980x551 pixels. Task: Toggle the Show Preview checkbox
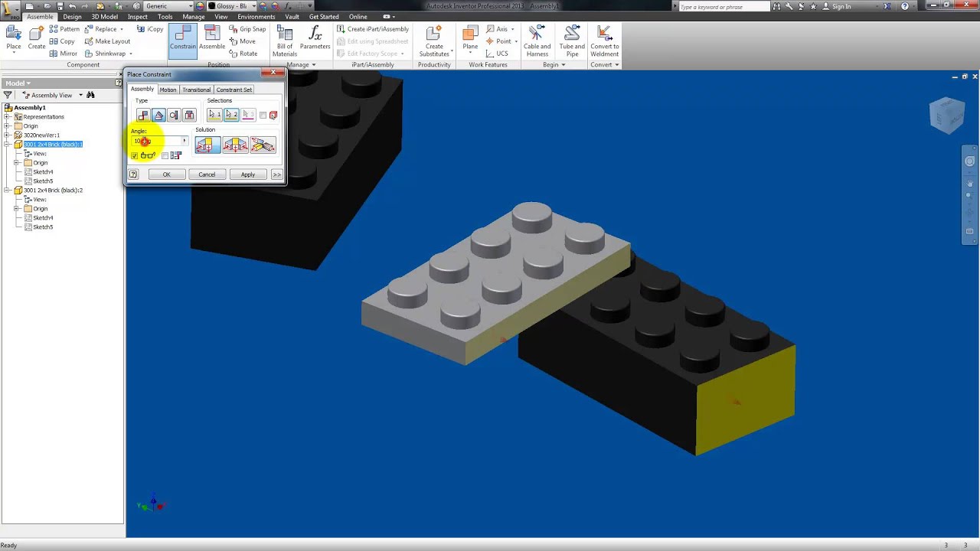point(135,156)
